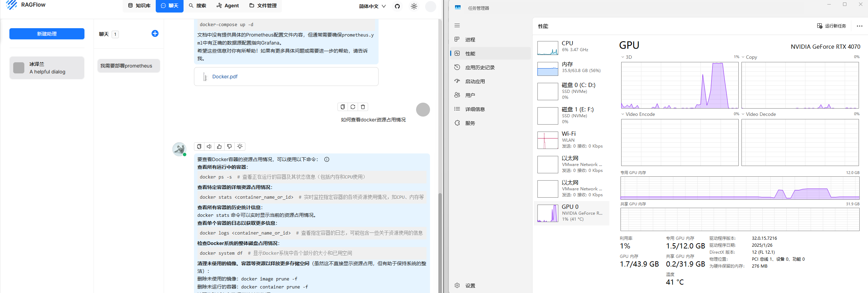Open the 进程 section in Task Manager
Viewport: 868px width, 293px height.
click(470, 40)
